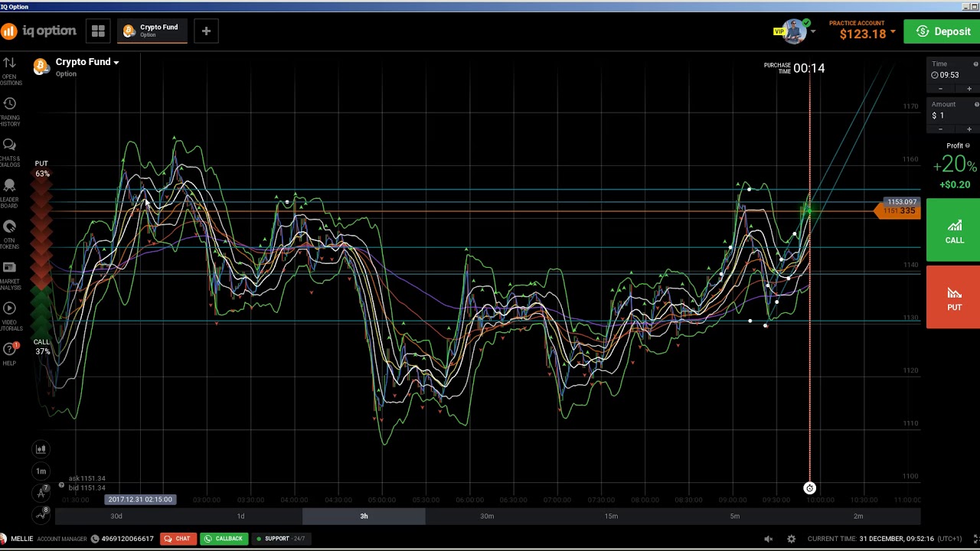The height and width of the screenshot is (551, 980).
Task: Click the 2017.12.31 02:15:00 time label
Action: pyautogui.click(x=140, y=500)
